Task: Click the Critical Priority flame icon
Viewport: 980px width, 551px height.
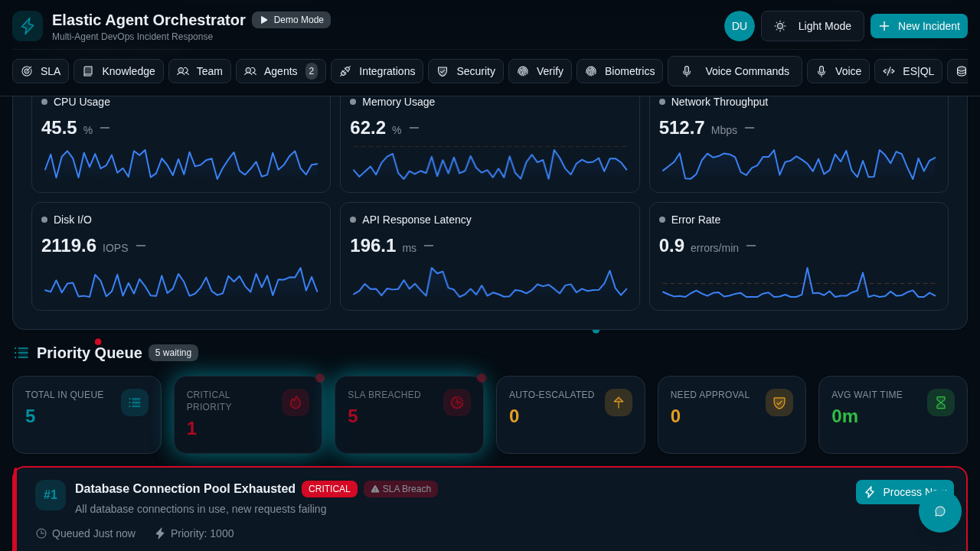Action: pos(296,403)
